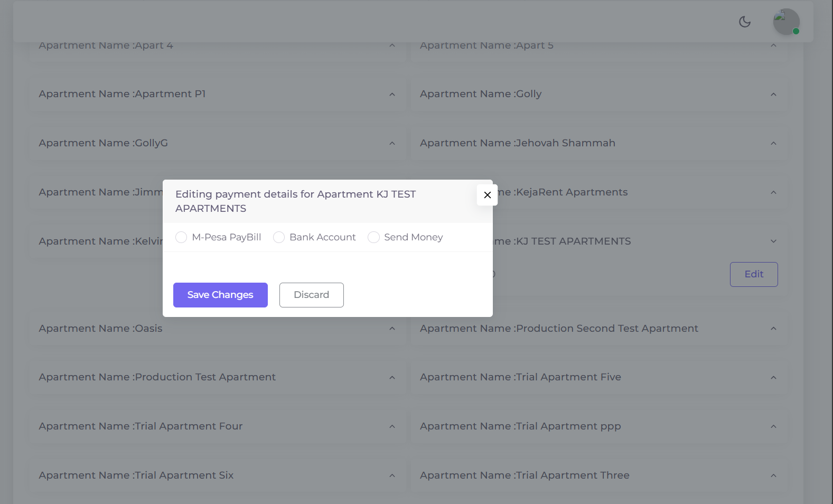Click the 'KejaRent Apartments' row text

(572, 192)
